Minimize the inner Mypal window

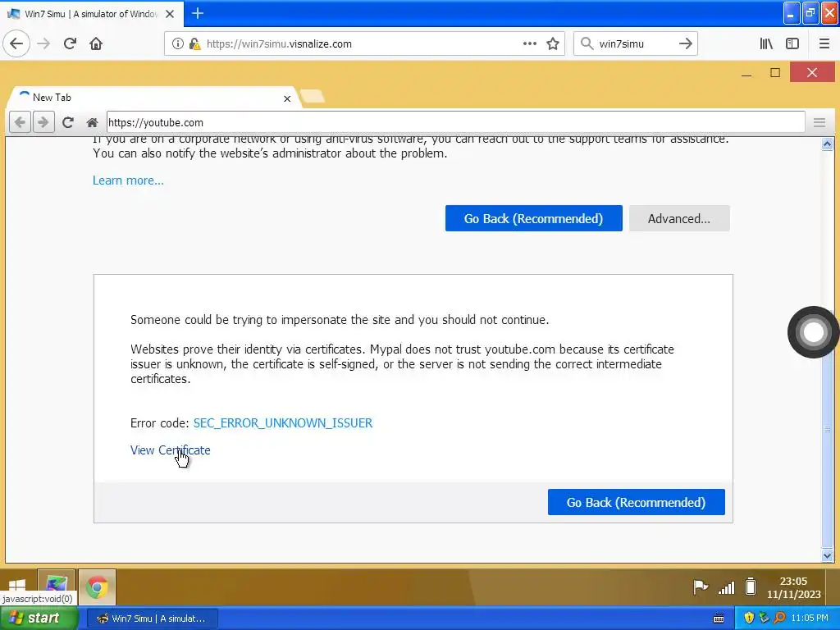tap(746, 73)
